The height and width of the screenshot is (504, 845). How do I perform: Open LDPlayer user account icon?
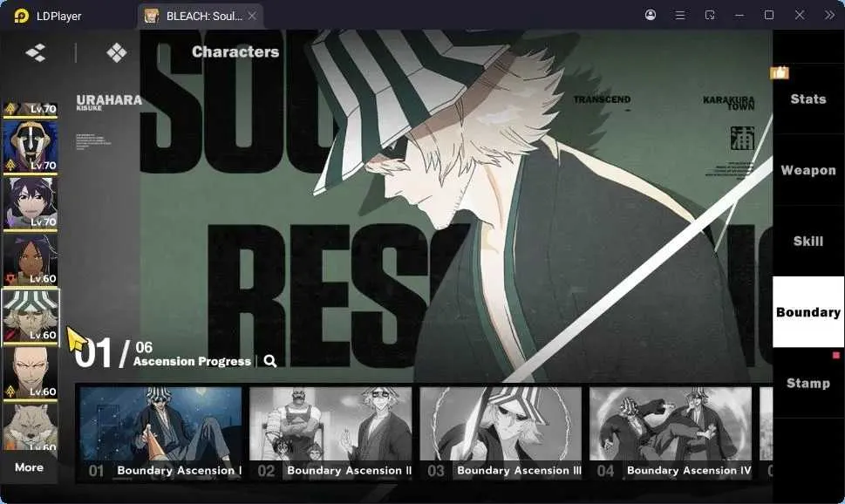[x=651, y=15]
